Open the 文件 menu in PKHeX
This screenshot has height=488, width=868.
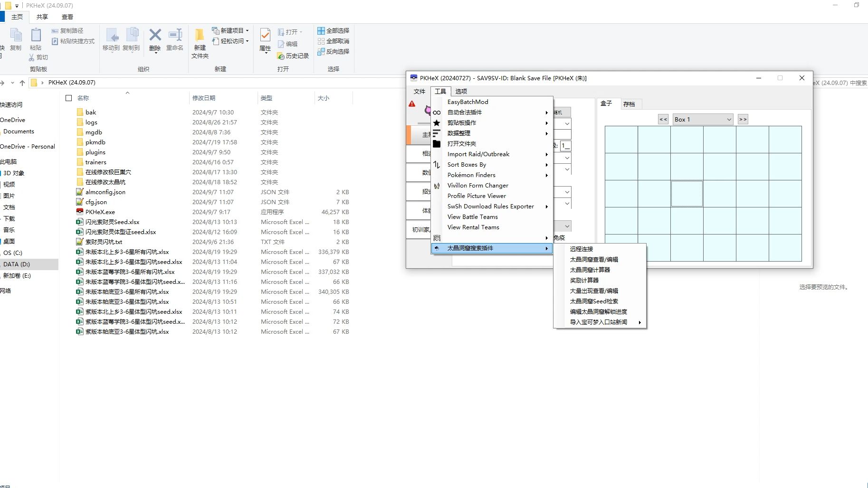[x=420, y=92]
